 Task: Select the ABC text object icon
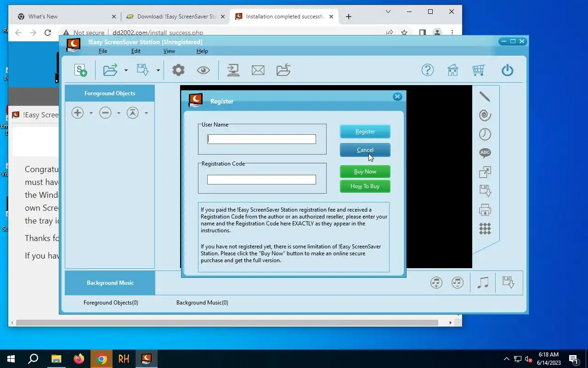click(x=485, y=153)
